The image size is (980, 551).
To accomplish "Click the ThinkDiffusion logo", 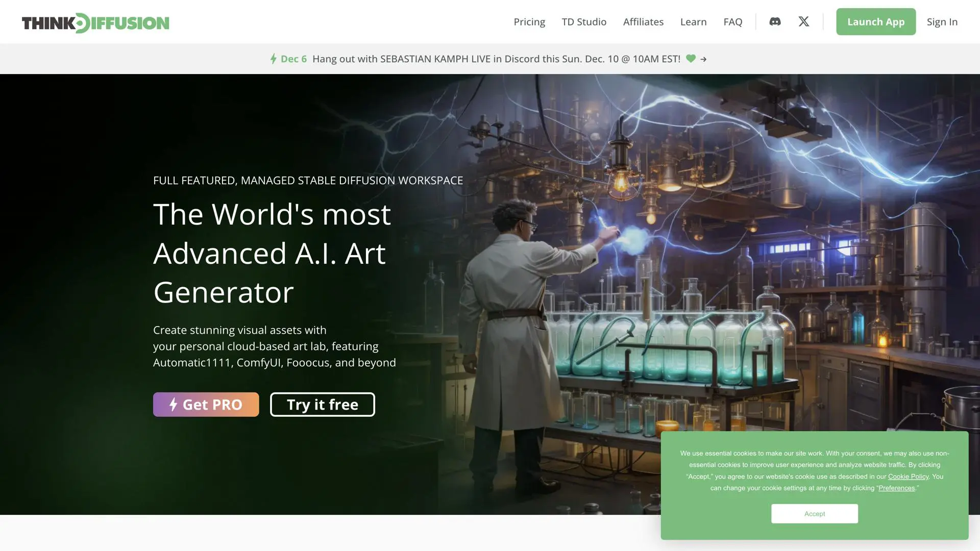I will [x=95, y=22].
